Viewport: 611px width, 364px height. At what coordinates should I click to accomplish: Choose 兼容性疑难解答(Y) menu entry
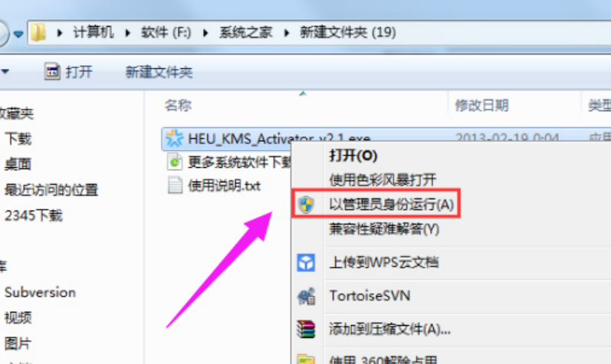384,229
